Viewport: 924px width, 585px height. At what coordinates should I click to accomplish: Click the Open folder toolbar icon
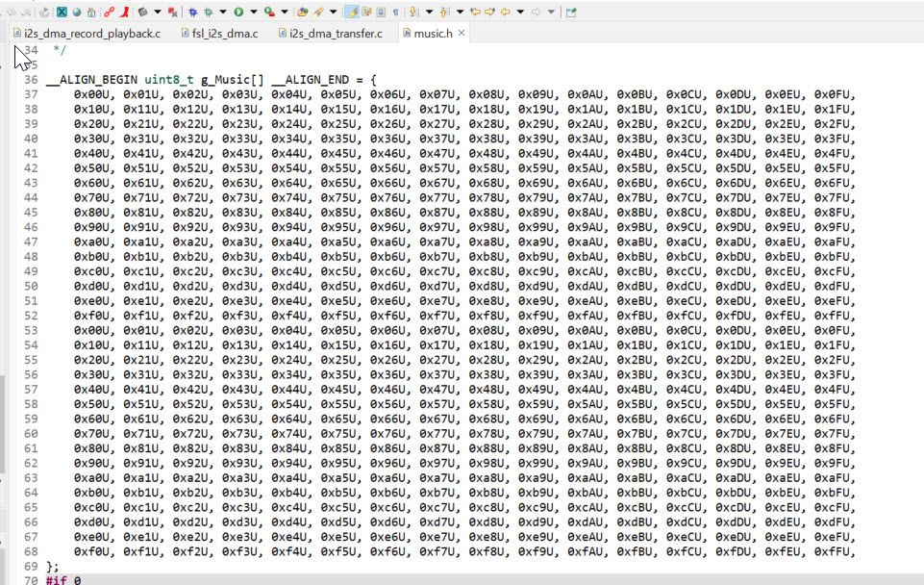click(302, 12)
